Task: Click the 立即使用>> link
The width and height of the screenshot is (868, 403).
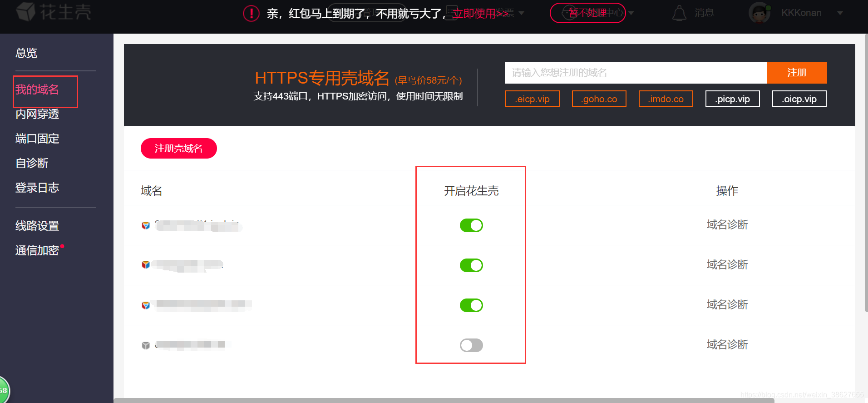Action: [x=480, y=14]
